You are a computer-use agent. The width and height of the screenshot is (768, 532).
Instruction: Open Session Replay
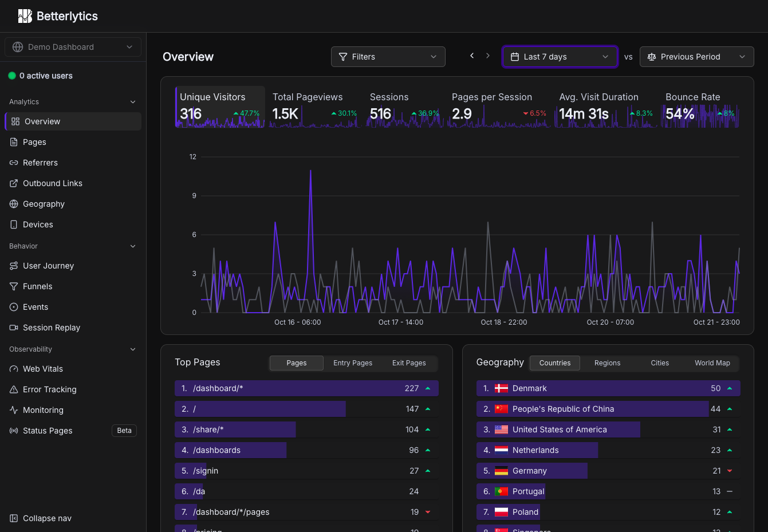[x=73, y=328]
